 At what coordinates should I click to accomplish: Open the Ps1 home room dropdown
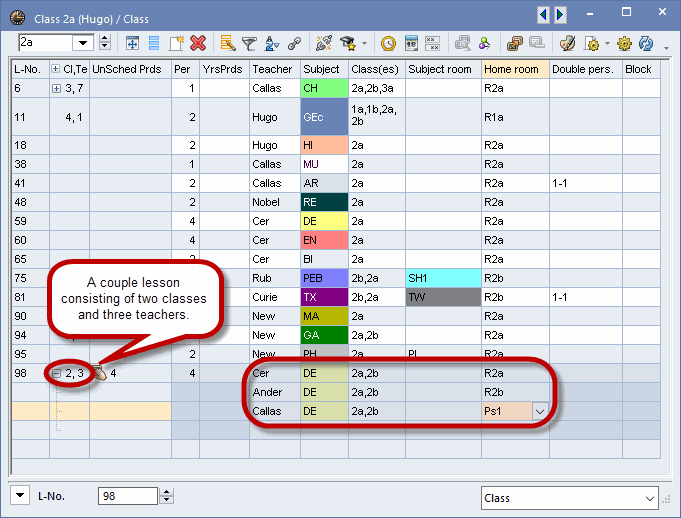pos(540,411)
